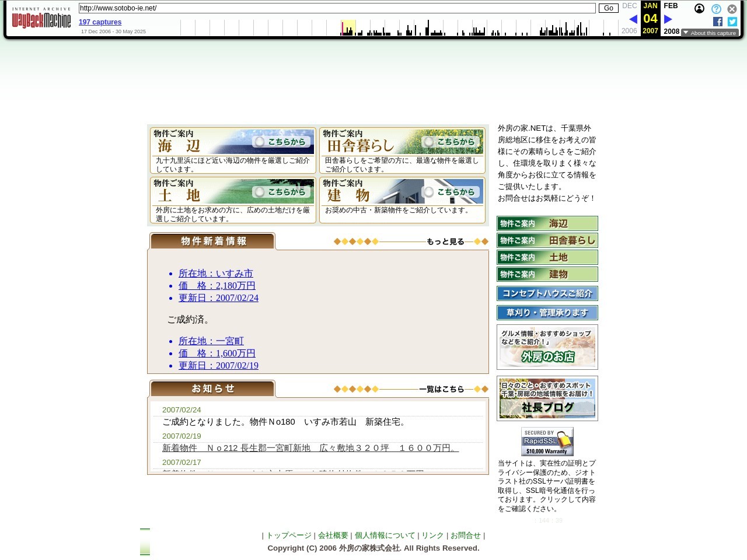
Task: Open the 土地 banner こちらから button
Action: [282, 192]
